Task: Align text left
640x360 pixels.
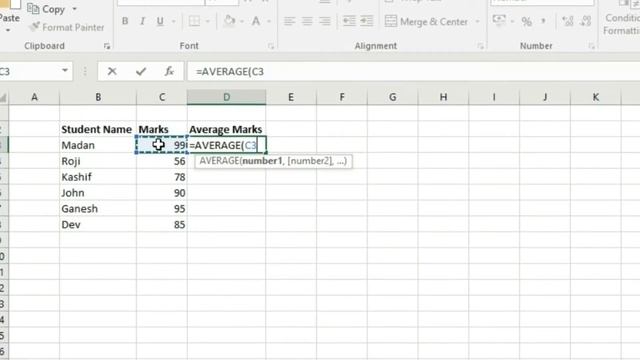Action: [x=289, y=21]
